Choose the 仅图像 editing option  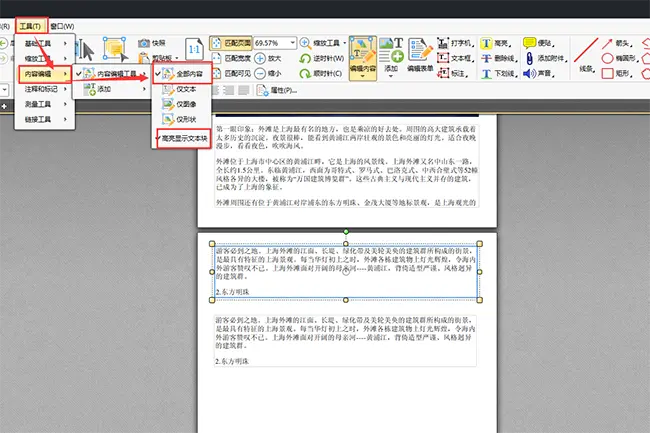(182, 104)
